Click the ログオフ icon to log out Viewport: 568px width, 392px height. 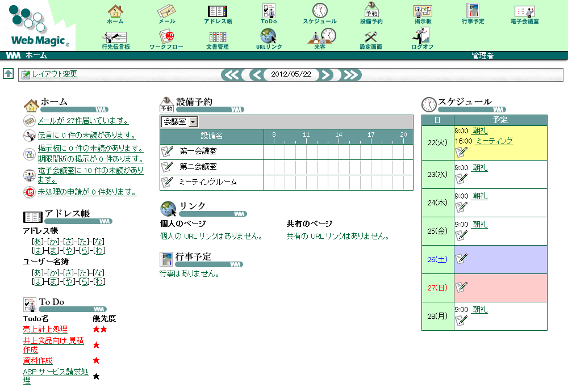point(420,37)
